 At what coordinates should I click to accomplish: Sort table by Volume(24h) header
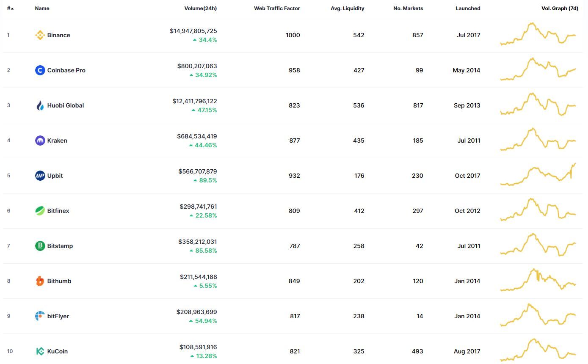point(201,8)
